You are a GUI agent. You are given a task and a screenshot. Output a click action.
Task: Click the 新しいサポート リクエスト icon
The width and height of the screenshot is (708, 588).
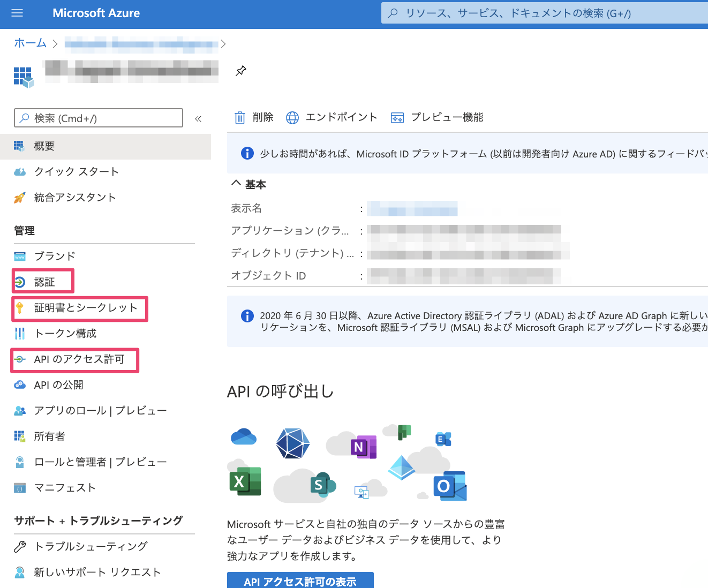tap(19, 572)
